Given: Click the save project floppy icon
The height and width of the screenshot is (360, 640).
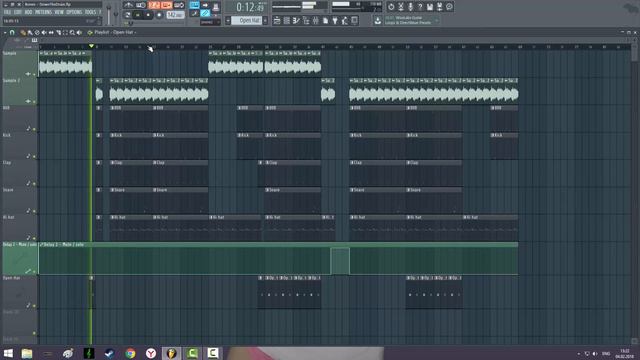Looking at the screenshot, I should [x=430, y=7].
